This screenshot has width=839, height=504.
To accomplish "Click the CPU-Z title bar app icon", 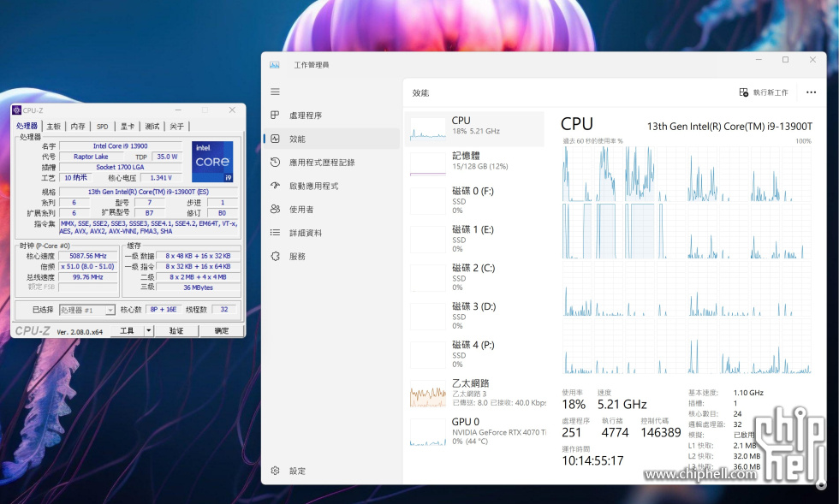I will pyautogui.click(x=16, y=110).
